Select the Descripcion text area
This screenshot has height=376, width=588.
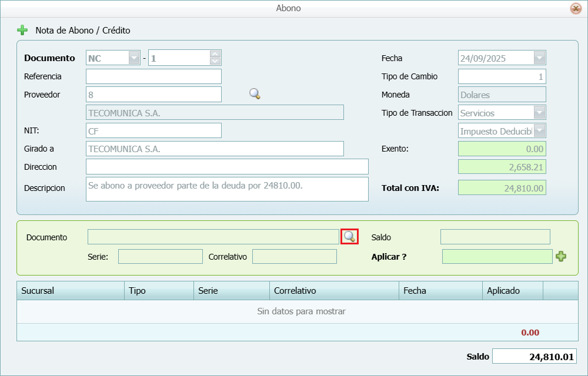pyautogui.click(x=227, y=189)
